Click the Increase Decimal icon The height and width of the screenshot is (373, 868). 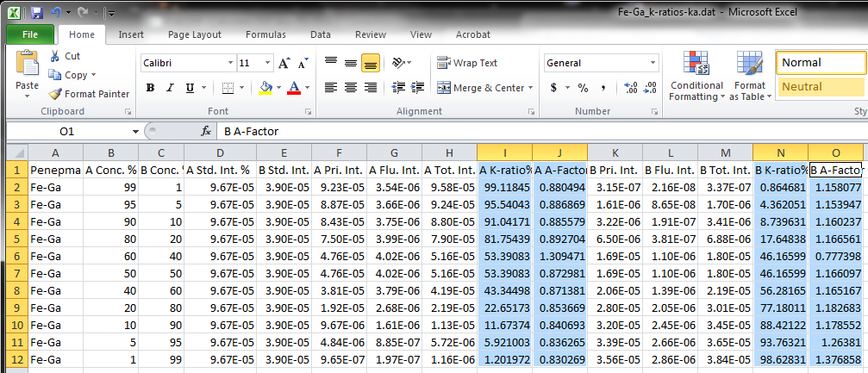(630, 88)
